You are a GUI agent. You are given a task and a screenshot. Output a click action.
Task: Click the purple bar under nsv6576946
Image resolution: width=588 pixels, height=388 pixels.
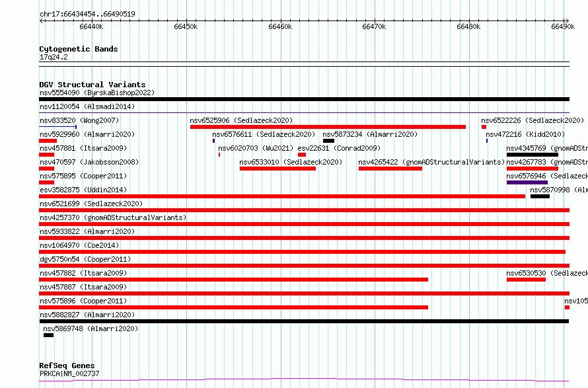pos(527,182)
